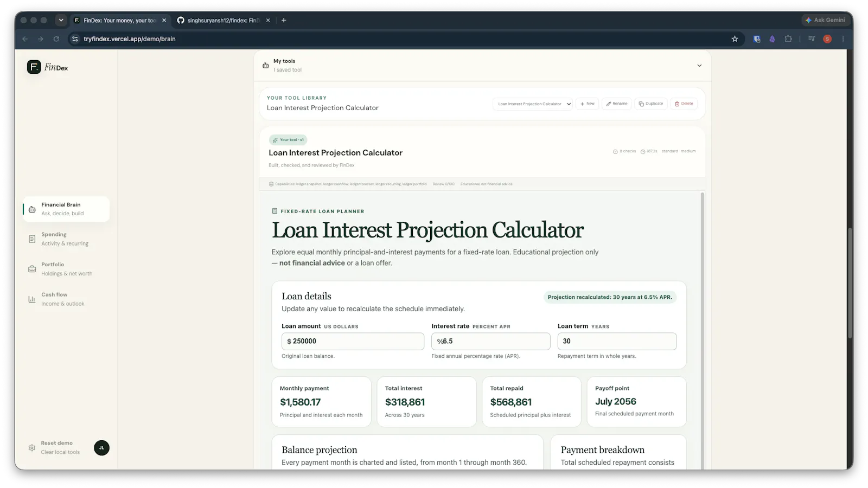Screen dimensions: 868x488
Task: Click the Total interest $318,861 value
Action: (405, 402)
